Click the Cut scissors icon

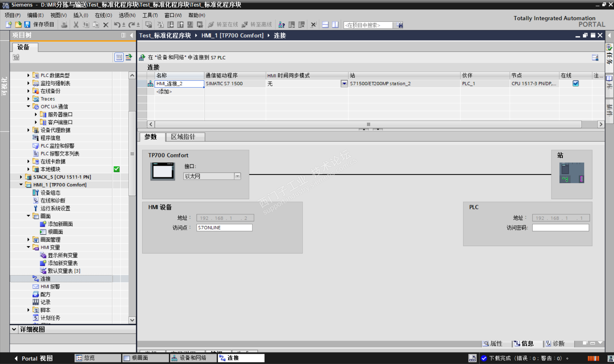click(x=76, y=25)
